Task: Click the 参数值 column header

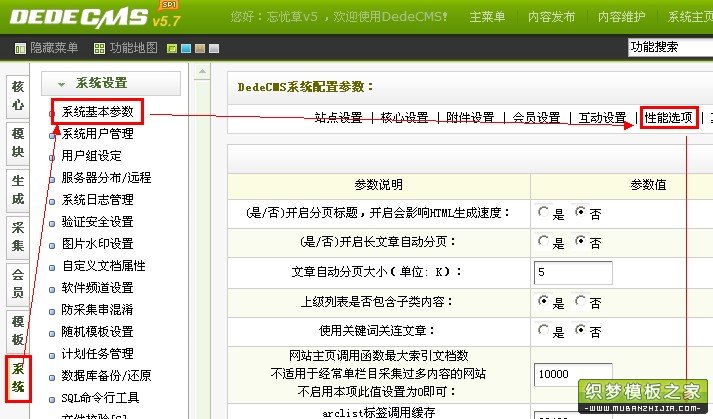Action: (648, 185)
